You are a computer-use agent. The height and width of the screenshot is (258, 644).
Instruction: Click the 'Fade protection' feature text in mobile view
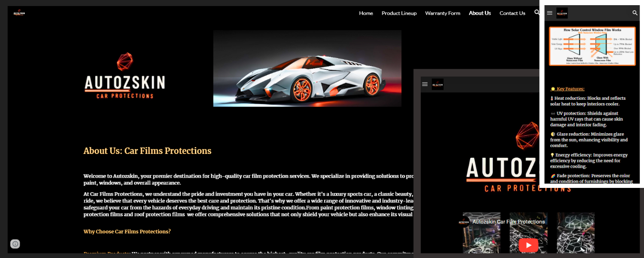pos(592,178)
